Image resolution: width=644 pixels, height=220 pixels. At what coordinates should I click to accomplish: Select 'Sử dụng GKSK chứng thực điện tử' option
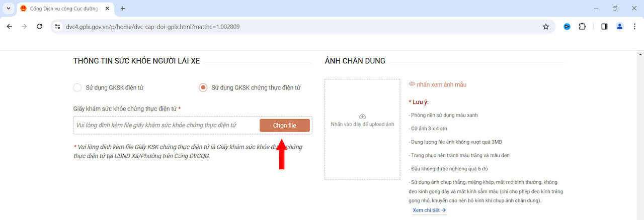click(203, 87)
